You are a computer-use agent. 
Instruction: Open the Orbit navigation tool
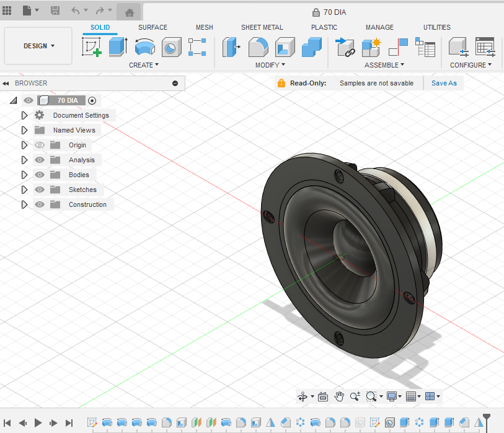point(302,396)
